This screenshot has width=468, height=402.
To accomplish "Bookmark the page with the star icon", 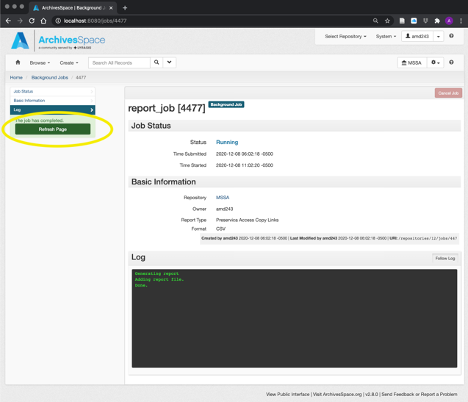I will 387,21.
